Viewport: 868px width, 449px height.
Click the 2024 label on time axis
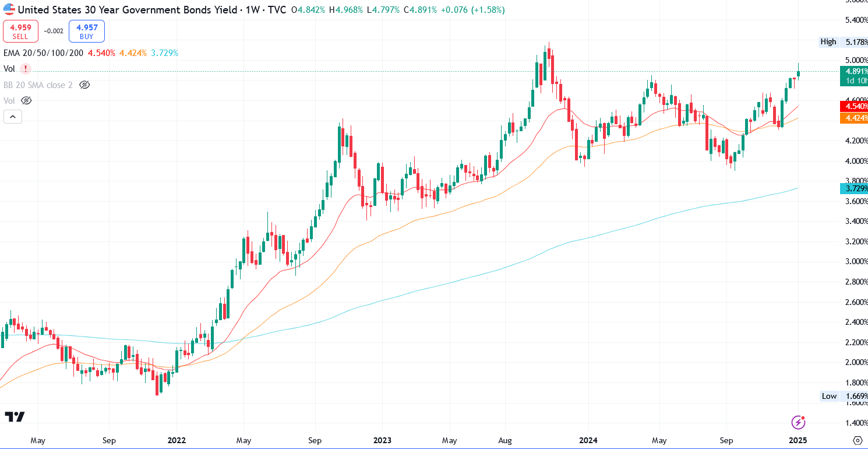click(588, 440)
